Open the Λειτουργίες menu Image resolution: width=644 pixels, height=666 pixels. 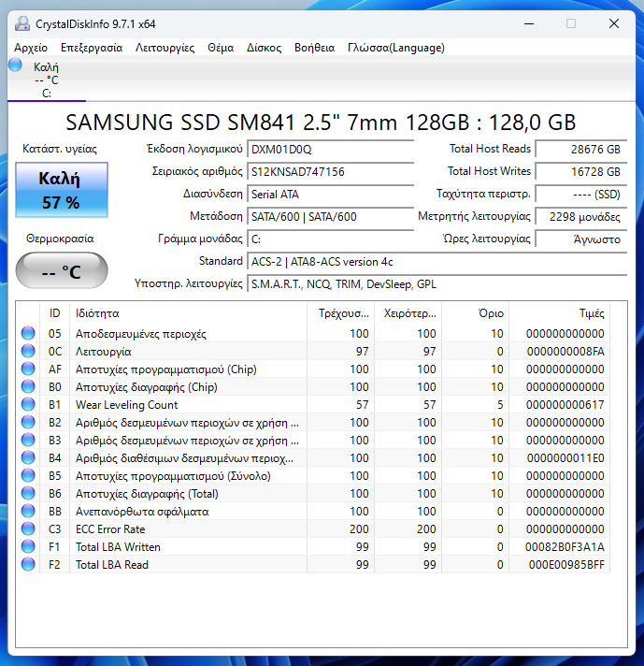click(x=165, y=48)
